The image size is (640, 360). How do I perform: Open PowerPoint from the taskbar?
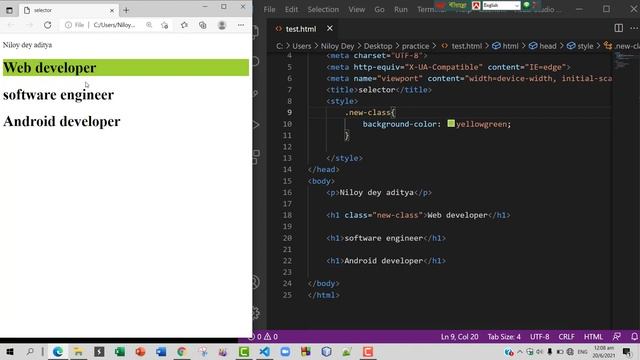tap(140, 351)
